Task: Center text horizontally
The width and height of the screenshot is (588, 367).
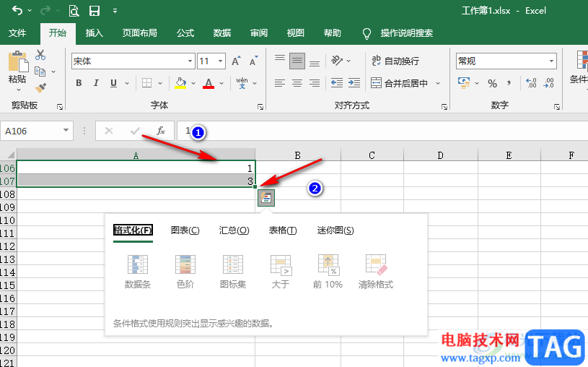Action: point(297,83)
